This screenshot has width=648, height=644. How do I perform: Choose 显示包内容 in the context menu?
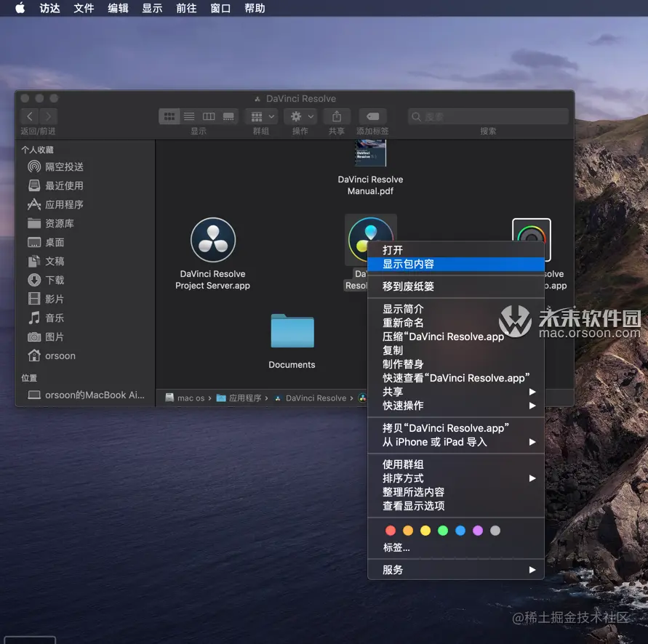coord(456,265)
